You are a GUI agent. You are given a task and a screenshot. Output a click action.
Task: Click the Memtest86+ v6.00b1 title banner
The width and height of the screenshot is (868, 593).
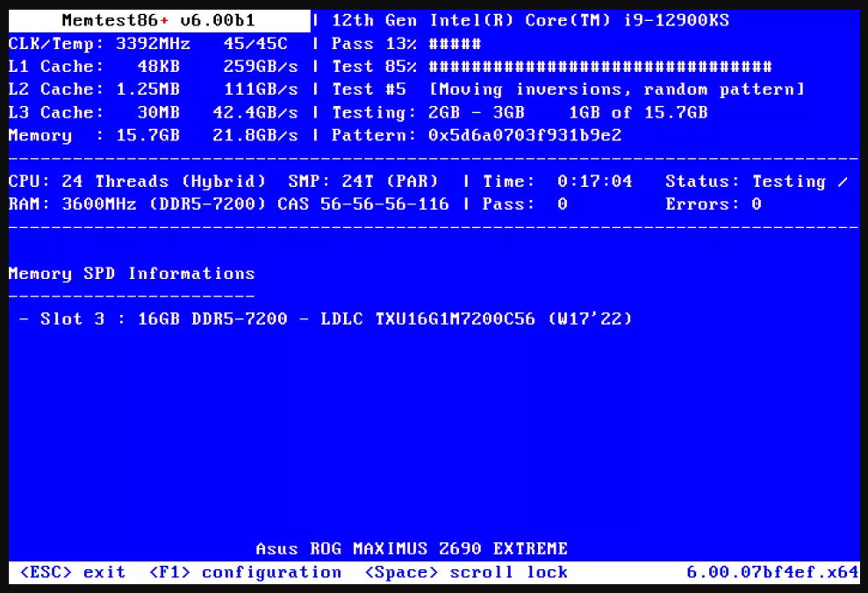point(159,20)
